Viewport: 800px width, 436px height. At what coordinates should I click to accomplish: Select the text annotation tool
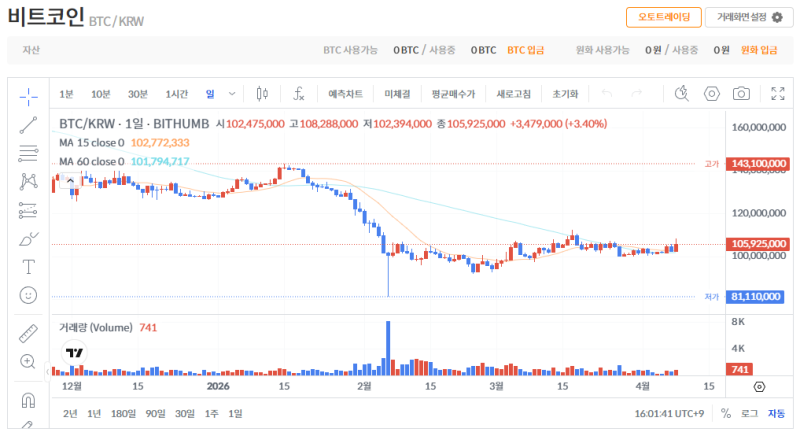click(x=29, y=267)
